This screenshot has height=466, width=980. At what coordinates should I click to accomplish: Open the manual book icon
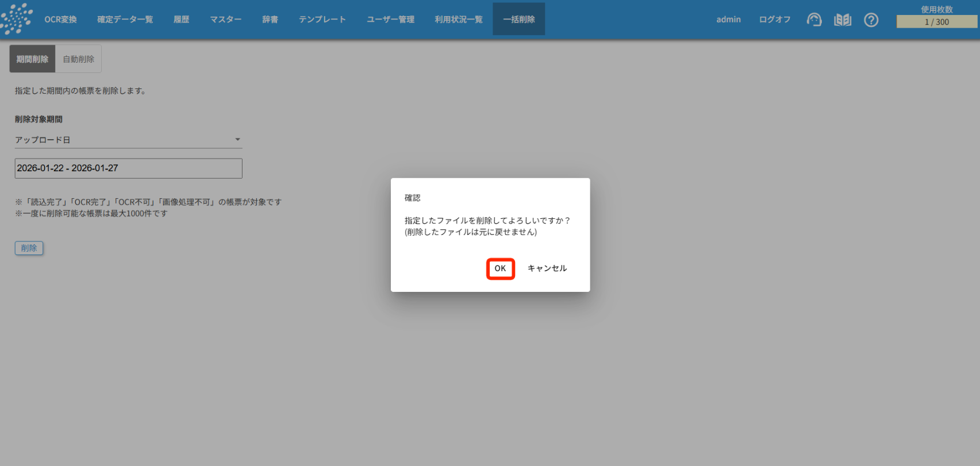tap(843, 20)
